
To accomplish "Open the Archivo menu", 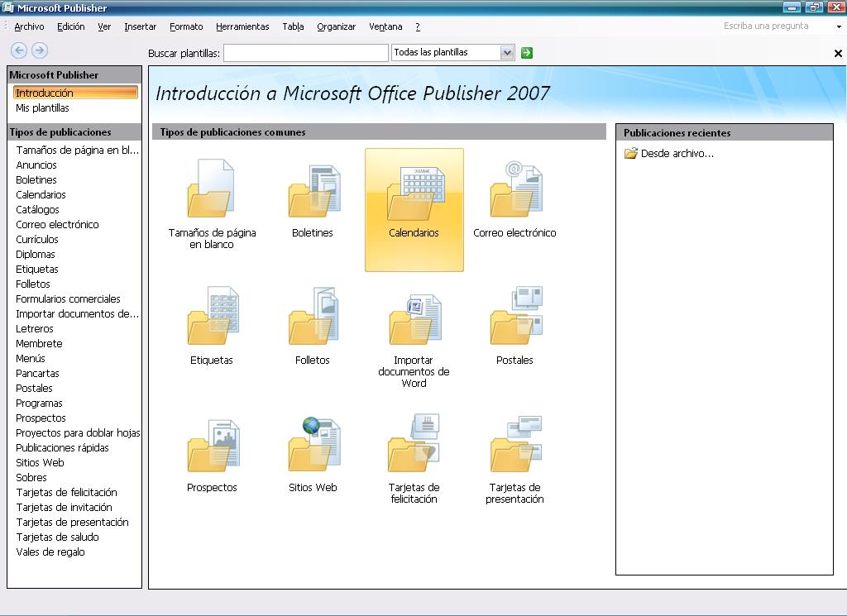I will coord(29,26).
